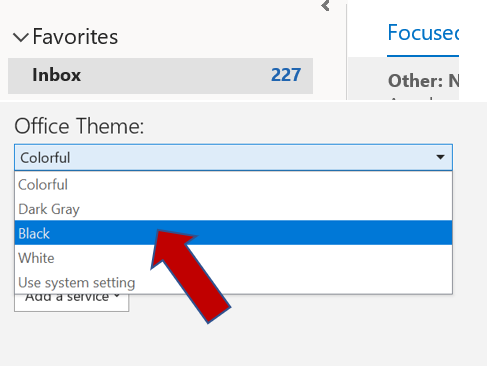Switch to the Focused inbox tab
The image size is (488, 366).
point(423,33)
